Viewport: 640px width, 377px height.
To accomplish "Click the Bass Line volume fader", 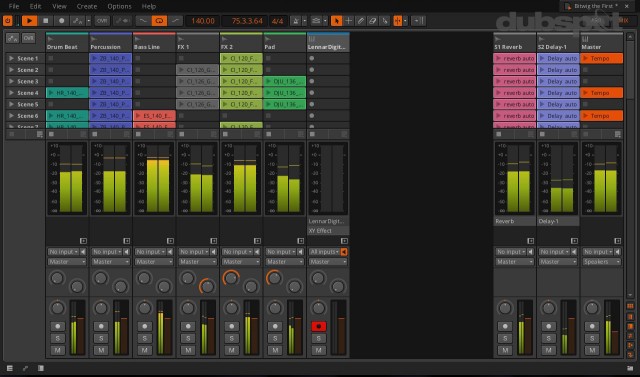I will [167, 327].
